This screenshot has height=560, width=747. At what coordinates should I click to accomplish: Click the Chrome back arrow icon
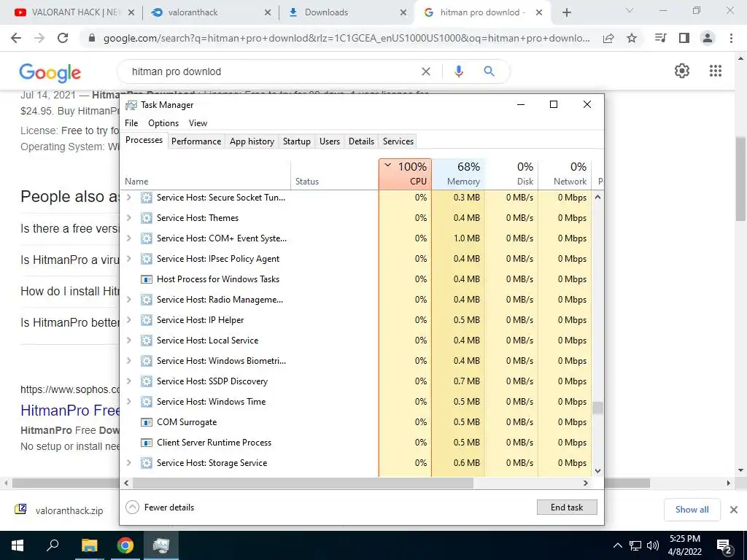[x=16, y=38]
